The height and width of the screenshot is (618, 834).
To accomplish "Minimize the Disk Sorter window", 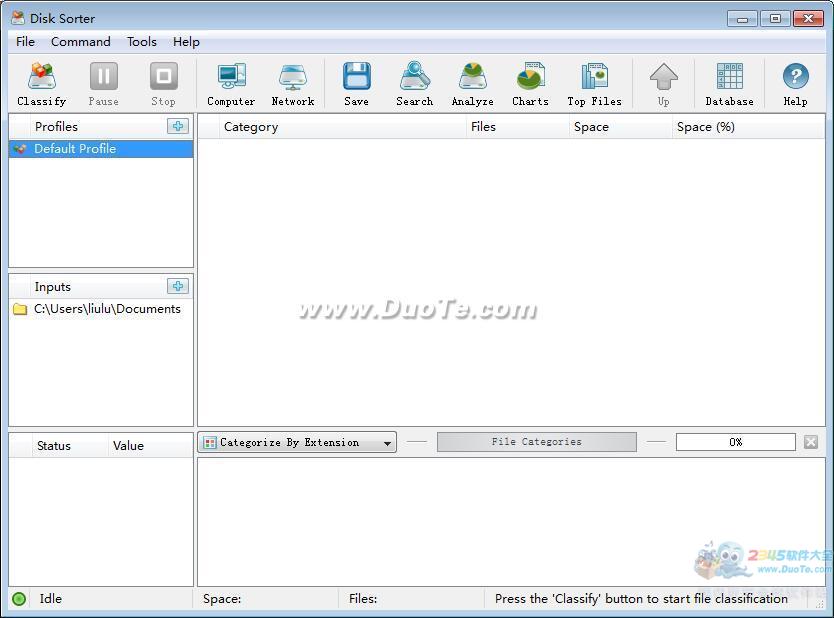I will pyautogui.click(x=743, y=19).
